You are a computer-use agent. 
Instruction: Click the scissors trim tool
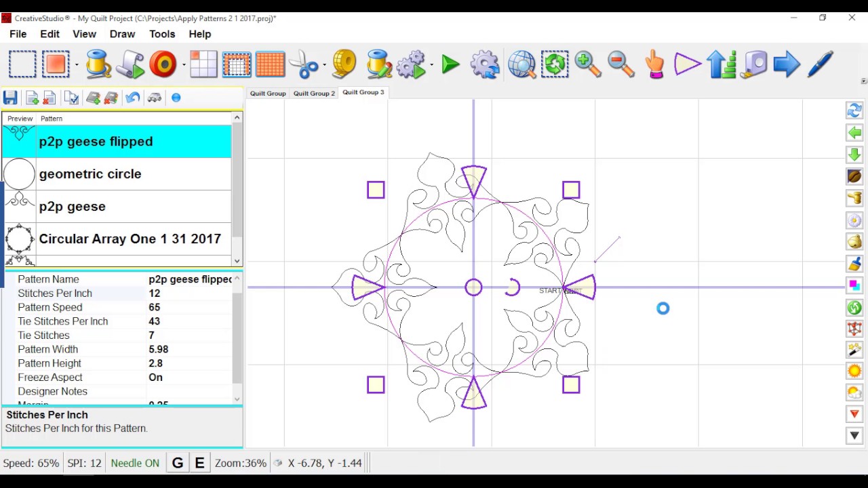[x=303, y=65]
